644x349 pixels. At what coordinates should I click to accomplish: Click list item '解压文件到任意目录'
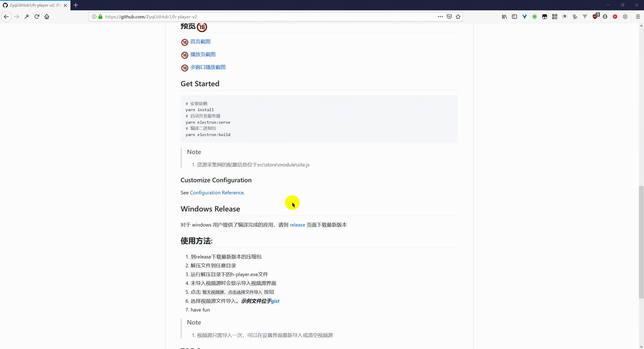point(213,266)
